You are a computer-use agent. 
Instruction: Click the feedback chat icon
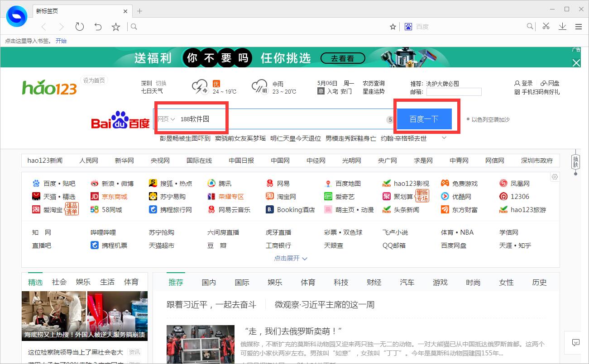click(x=575, y=342)
